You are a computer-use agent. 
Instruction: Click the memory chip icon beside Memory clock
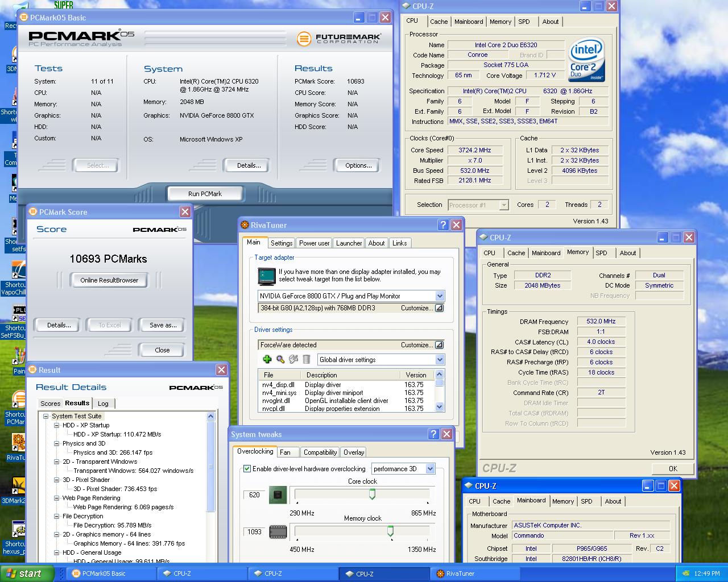(278, 532)
